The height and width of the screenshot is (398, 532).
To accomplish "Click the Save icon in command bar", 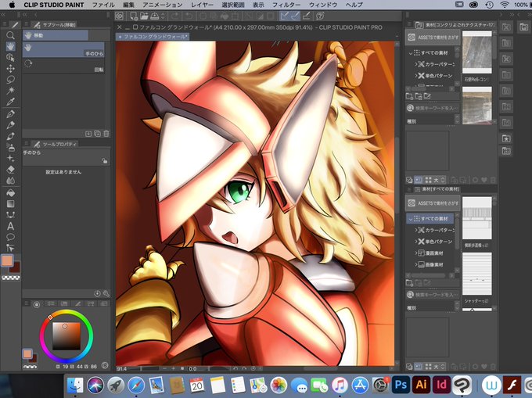I will [154, 16].
